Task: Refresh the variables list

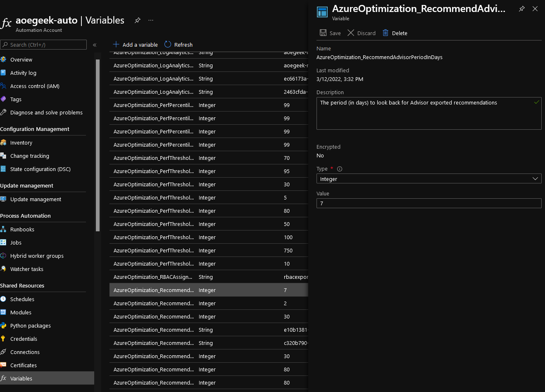Action: tap(178, 45)
